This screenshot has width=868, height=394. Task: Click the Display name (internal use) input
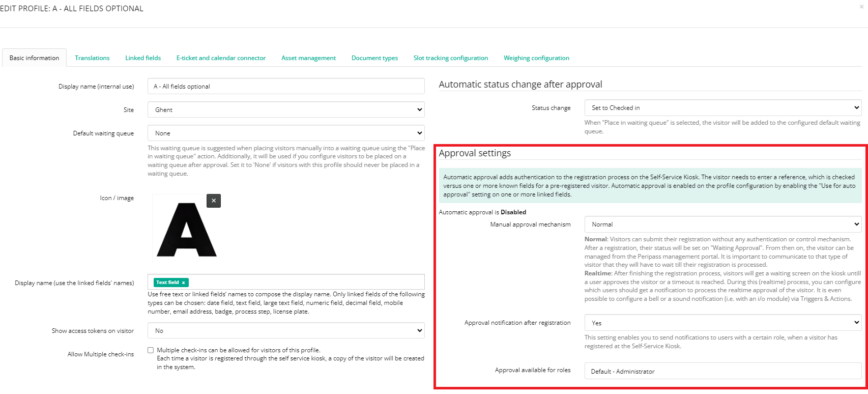(x=286, y=86)
